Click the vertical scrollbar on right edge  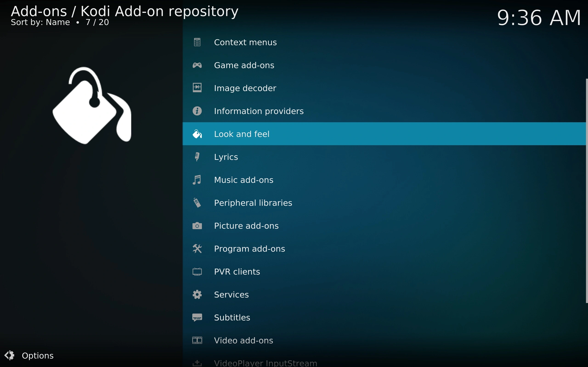pyautogui.click(x=587, y=191)
